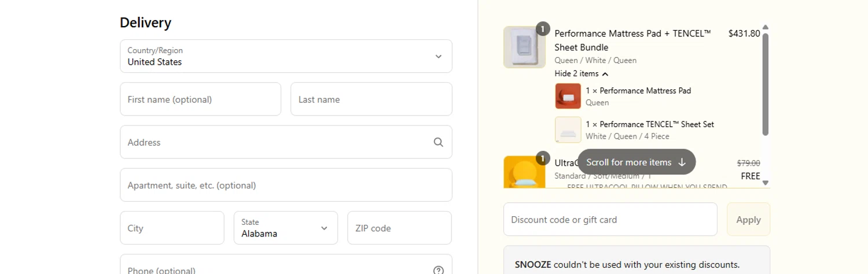This screenshot has height=274, width=868.
Task: Collapse the Hide 2 items expander
Action: pyautogui.click(x=581, y=73)
